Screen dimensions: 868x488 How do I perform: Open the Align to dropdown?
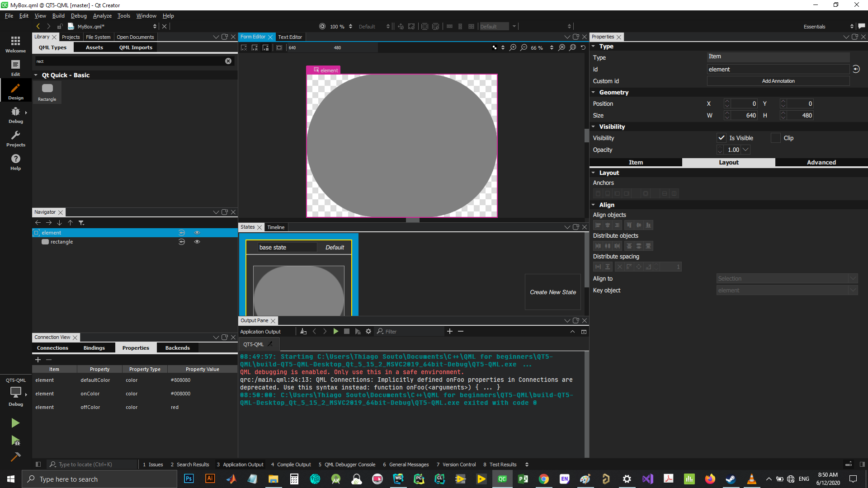click(x=787, y=278)
